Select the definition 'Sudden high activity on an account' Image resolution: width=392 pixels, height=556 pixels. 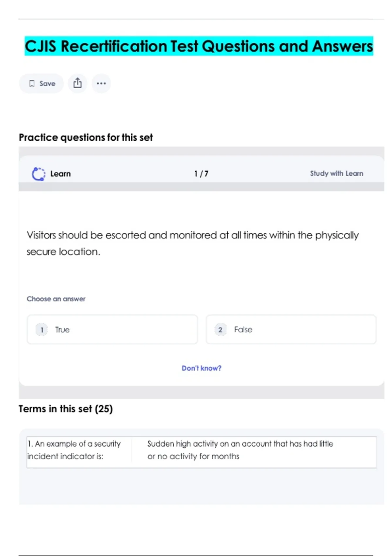[240, 450]
